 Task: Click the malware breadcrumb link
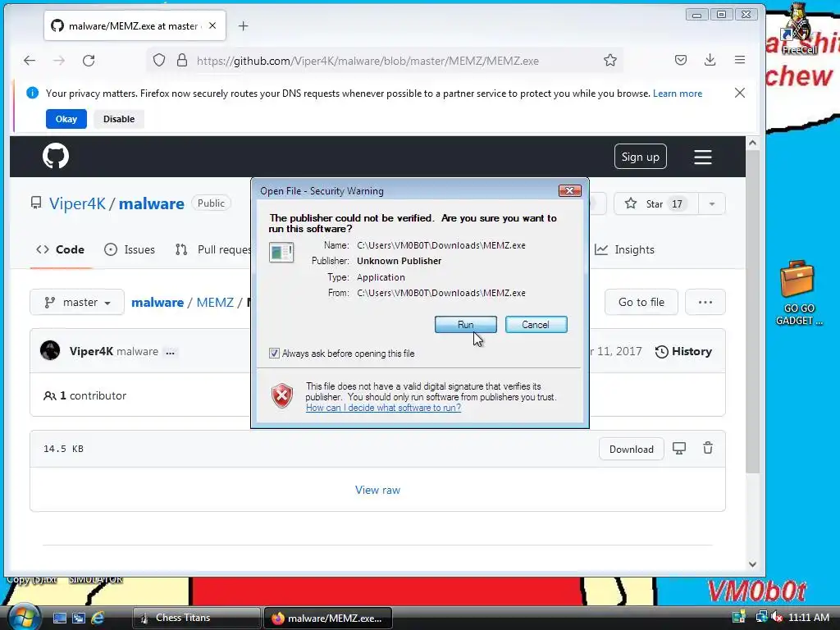pos(157,302)
